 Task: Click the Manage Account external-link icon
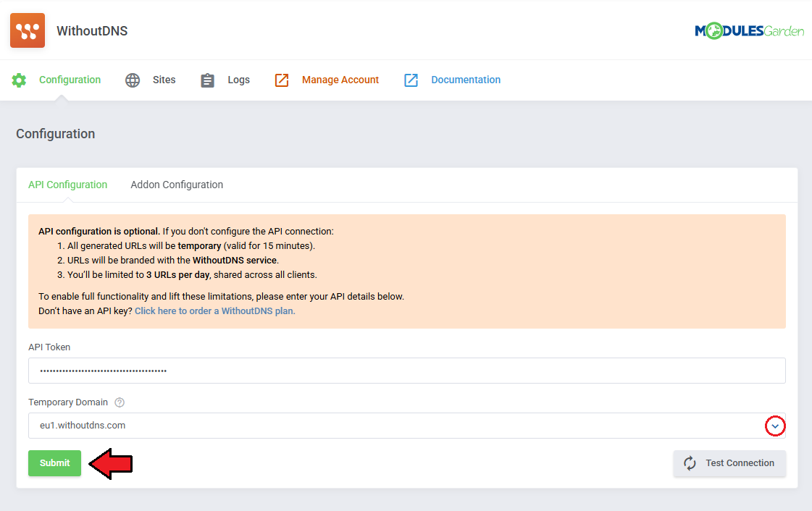pyautogui.click(x=282, y=80)
